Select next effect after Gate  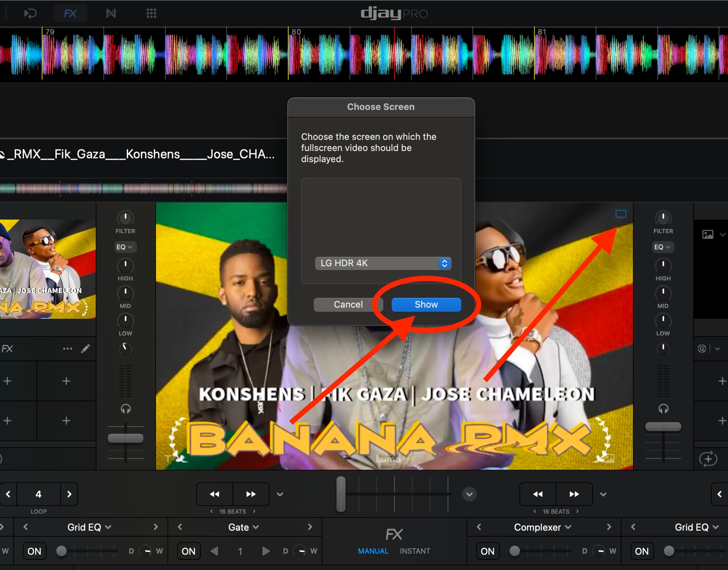click(x=310, y=527)
